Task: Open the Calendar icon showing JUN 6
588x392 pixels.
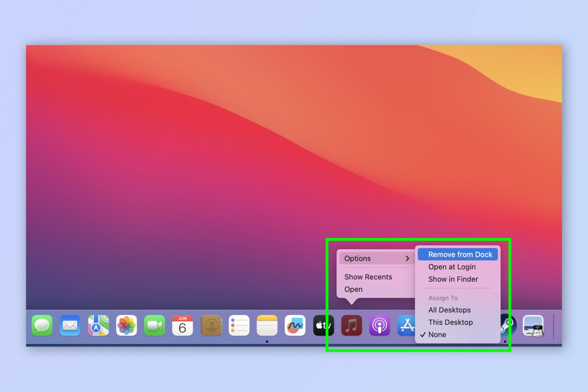Action: tap(183, 325)
